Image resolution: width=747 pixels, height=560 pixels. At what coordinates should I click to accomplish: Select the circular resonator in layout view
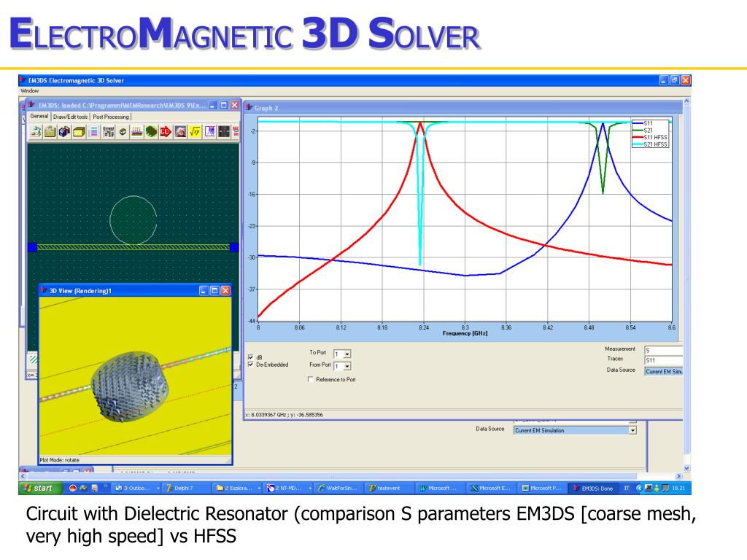pyautogui.click(x=133, y=220)
